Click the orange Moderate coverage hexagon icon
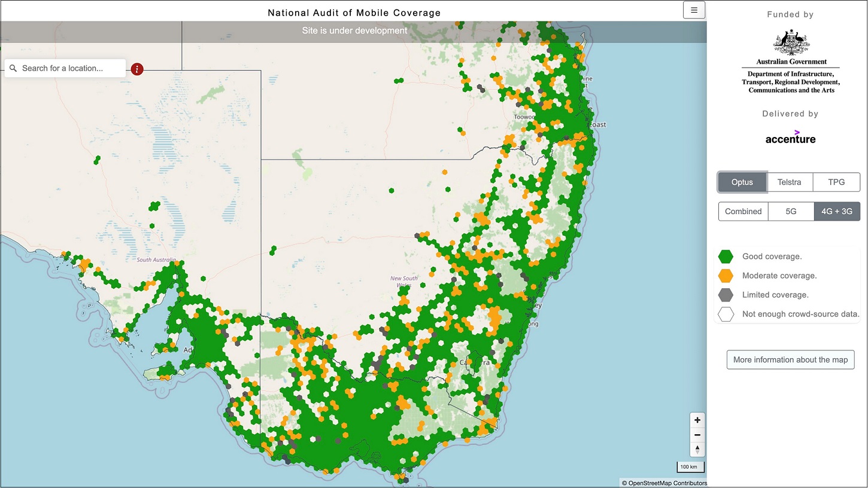This screenshot has height=488, width=868. 726,275
